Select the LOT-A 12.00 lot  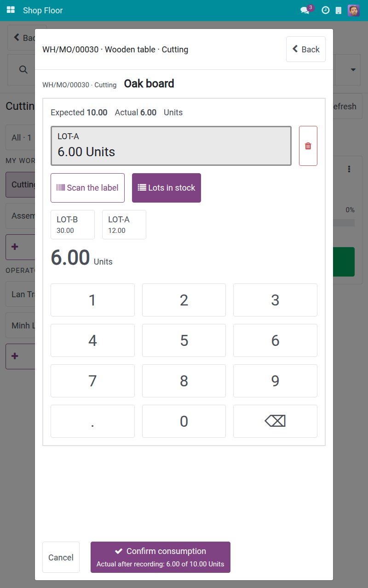124,225
